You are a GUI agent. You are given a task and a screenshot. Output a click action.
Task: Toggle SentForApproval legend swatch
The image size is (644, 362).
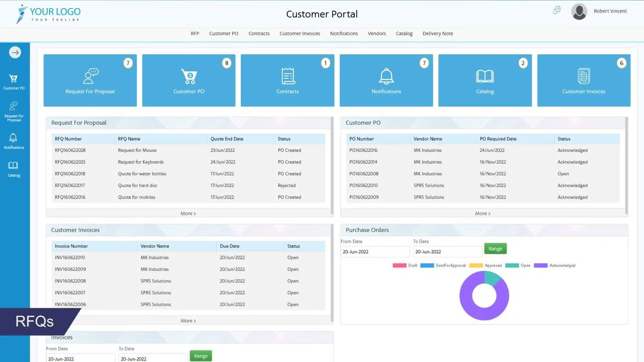[427, 265]
